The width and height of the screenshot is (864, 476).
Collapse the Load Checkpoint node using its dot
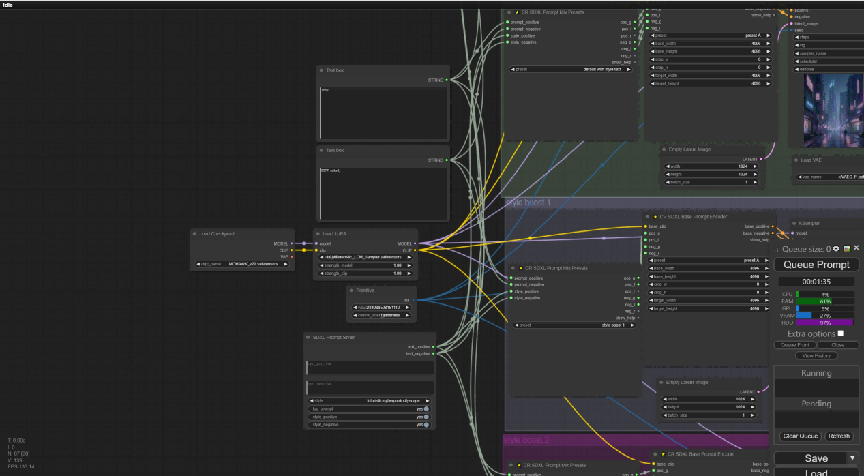click(195, 234)
